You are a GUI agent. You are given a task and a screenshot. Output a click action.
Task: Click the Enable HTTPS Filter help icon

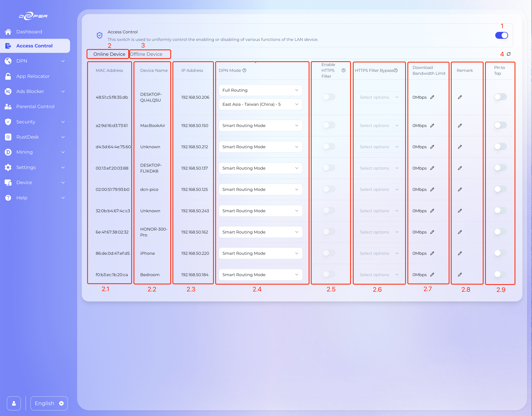(x=343, y=70)
